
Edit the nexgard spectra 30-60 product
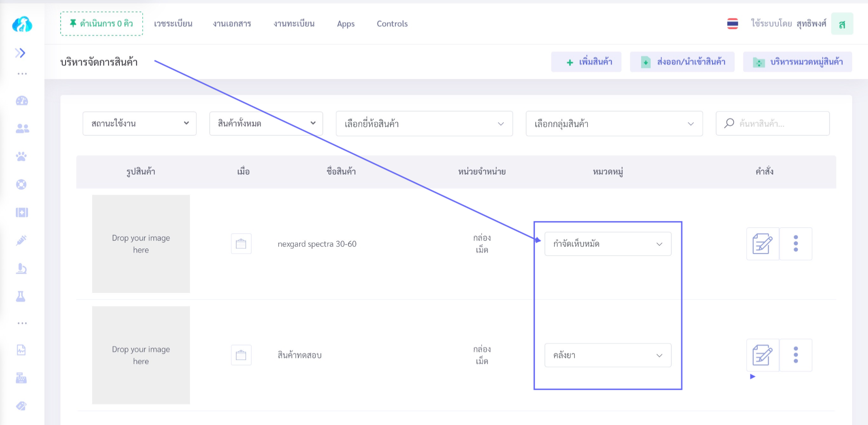pyautogui.click(x=762, y=244)
